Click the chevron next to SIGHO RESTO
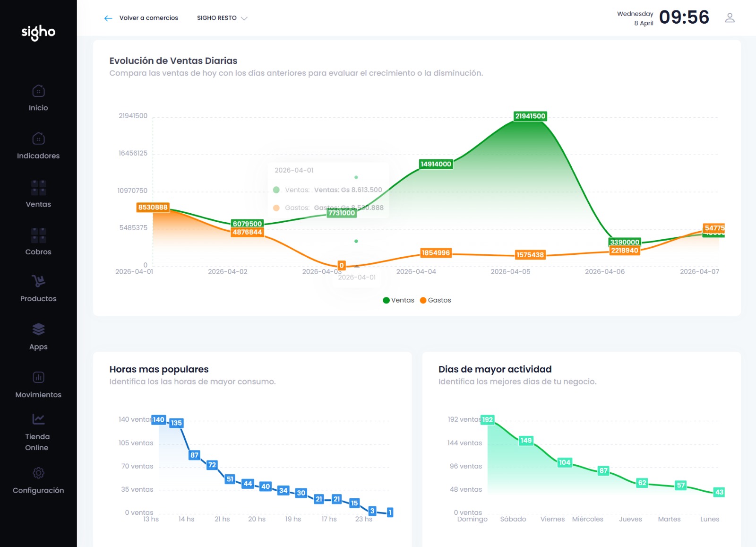 244,18
